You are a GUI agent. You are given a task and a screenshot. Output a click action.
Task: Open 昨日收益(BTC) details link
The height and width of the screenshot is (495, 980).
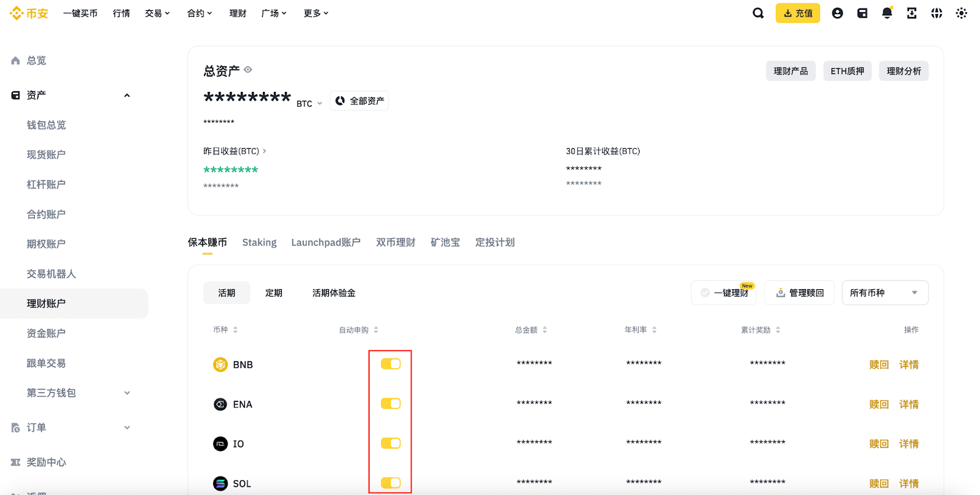click(235, 151)
